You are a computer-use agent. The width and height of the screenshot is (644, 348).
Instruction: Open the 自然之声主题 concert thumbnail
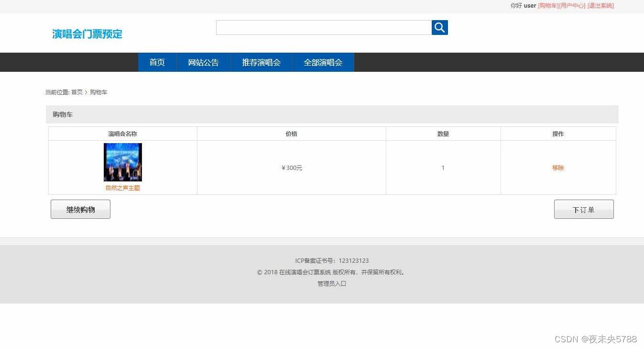pos(123,162)
